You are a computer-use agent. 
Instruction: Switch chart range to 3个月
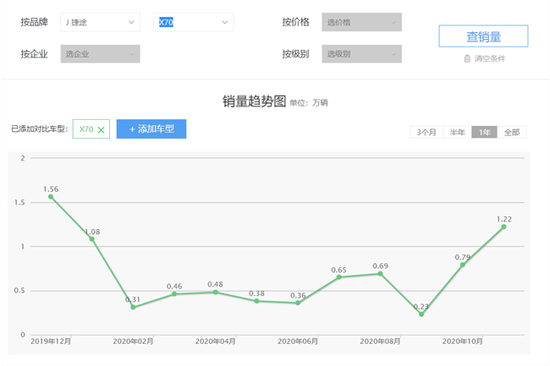(x=427, y=132)
